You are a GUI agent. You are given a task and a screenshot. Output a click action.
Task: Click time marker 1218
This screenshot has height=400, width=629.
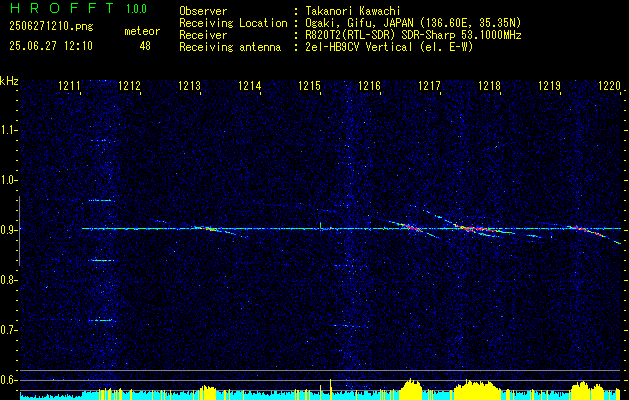489,85
